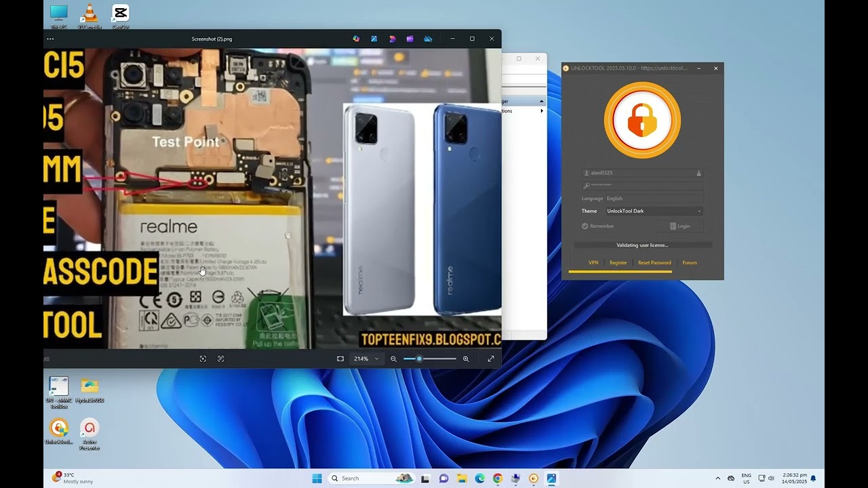The height and width of the screenshot is (488, 868).
Task: Click the ENG US language indicator
Action: coord(746,478)
